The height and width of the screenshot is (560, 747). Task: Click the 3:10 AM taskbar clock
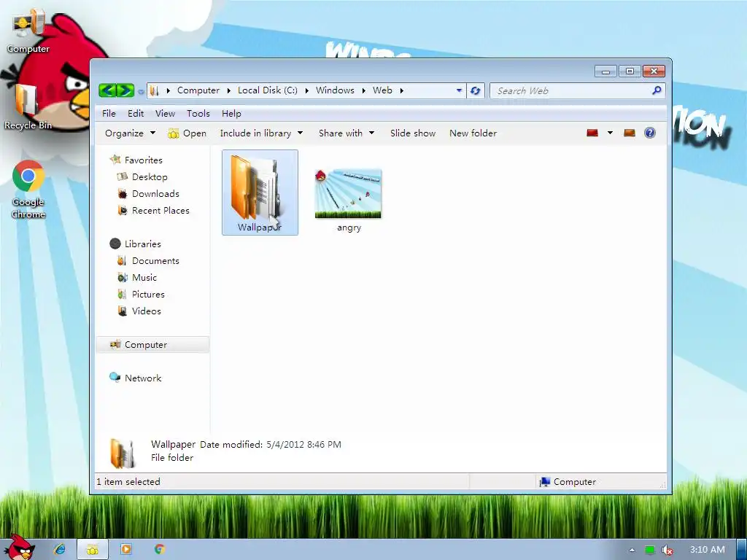point(707,550)
